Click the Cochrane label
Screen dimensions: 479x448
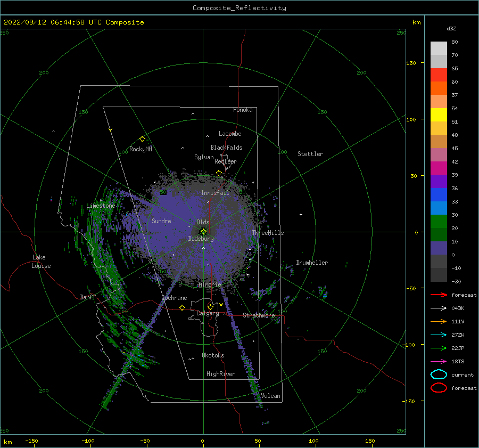point(174,298)
